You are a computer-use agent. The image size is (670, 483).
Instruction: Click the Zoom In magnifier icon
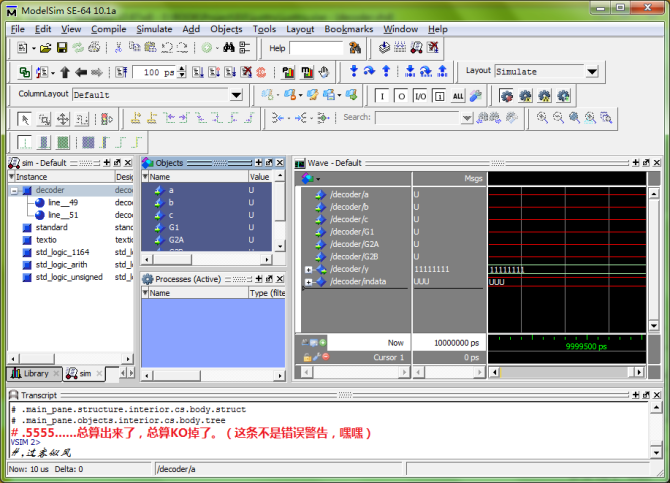click(542, 118)
